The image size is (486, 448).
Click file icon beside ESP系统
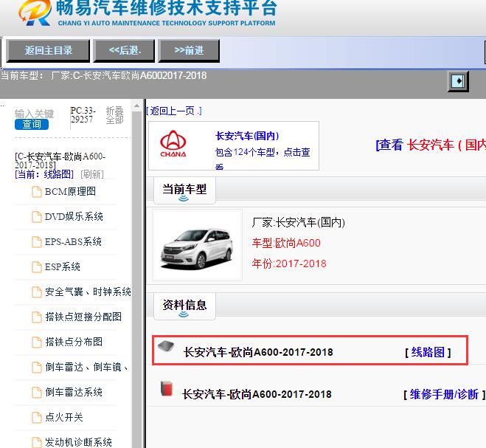(x=37, y=267)
